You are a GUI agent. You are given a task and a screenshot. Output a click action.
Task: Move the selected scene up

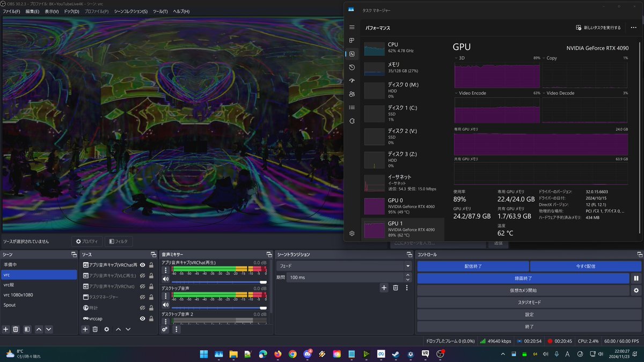pyautogui.click(x=39, y=329)
